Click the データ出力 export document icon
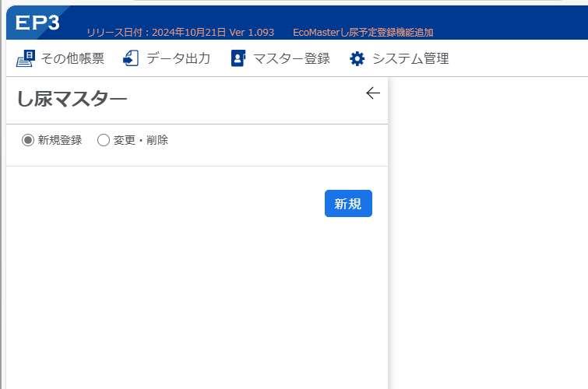Image resolution: width=588 pixels, height=389 pixels. (131, 58)
